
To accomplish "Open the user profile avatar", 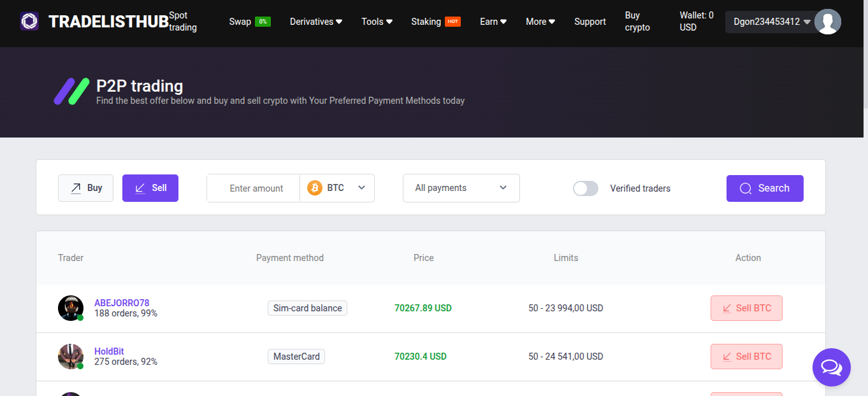I will [x=828, y=22].
